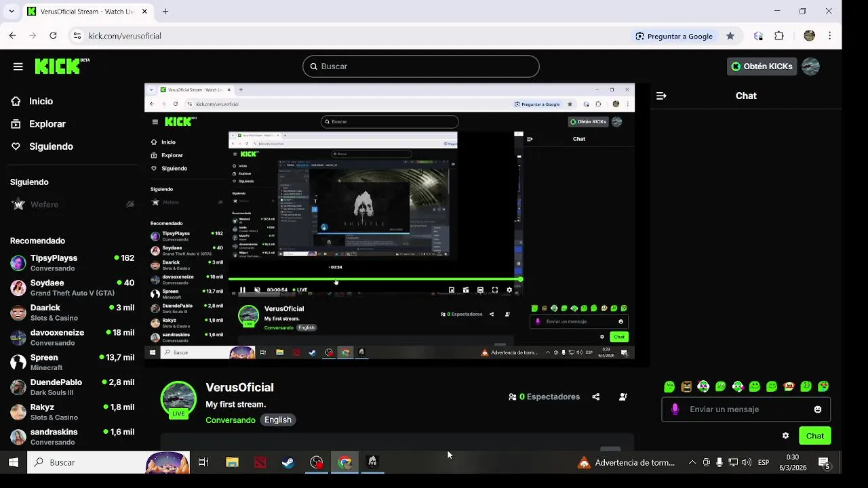Insert the last heart-eyes crying emote
Image resolution: width=868 pixels, height=488 pixels.
(823, 387)
